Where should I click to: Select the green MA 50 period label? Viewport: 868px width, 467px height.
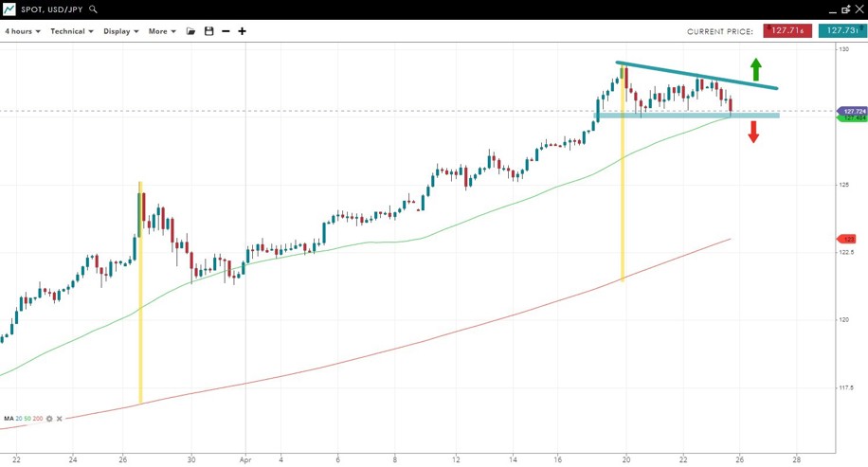pos(27,419)
